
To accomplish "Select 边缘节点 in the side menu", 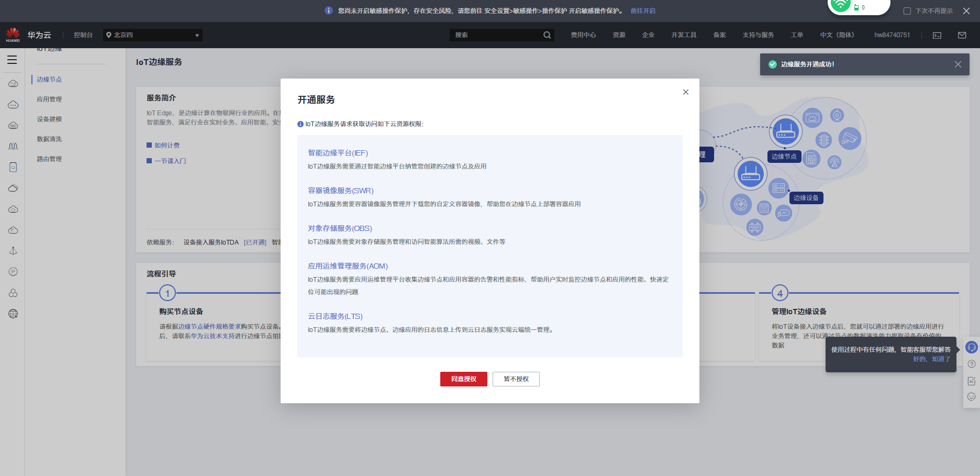I will click(x=49, y=80).
